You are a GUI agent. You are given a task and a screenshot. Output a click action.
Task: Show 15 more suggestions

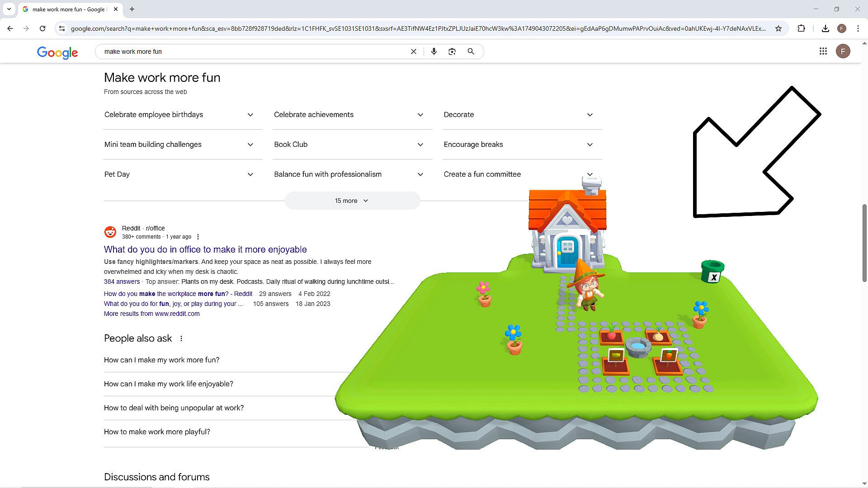pyautogui.click(x=352, y=201)
